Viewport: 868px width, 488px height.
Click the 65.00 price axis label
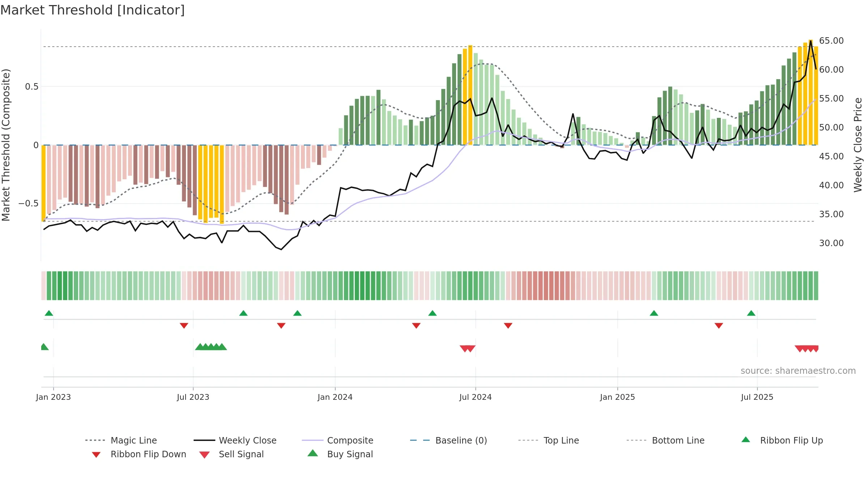click(x=831, y=40)
